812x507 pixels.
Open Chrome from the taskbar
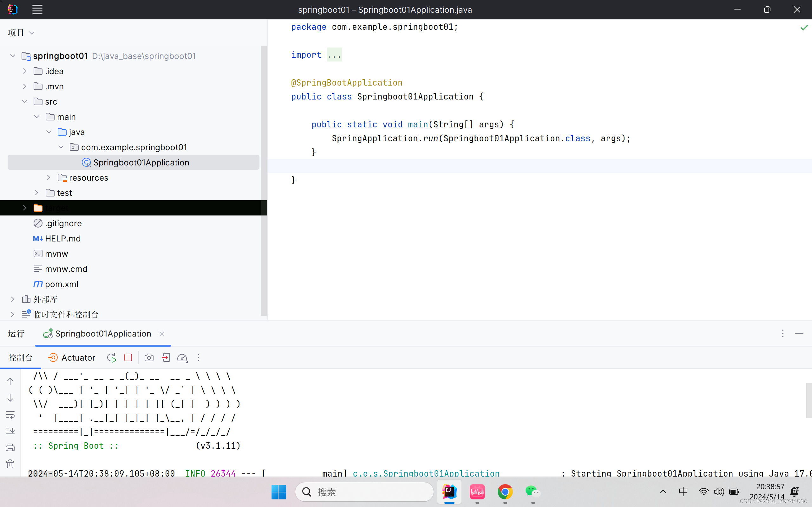(x=505, y=492)
